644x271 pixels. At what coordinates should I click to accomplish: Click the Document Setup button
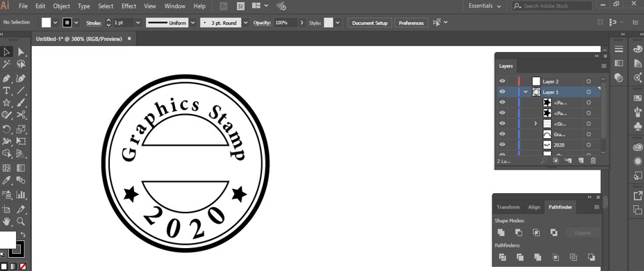coord(370,23)
